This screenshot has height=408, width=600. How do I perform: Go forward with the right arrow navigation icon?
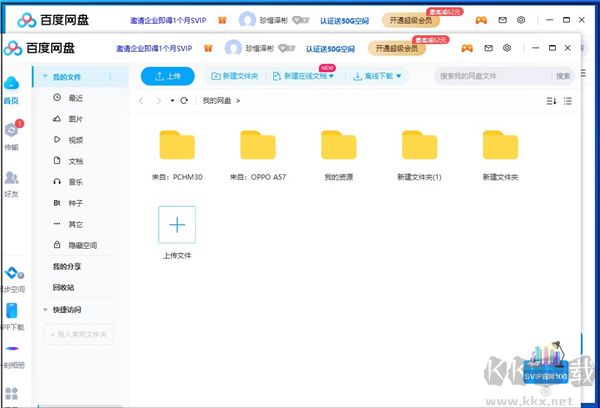[158, 101]
